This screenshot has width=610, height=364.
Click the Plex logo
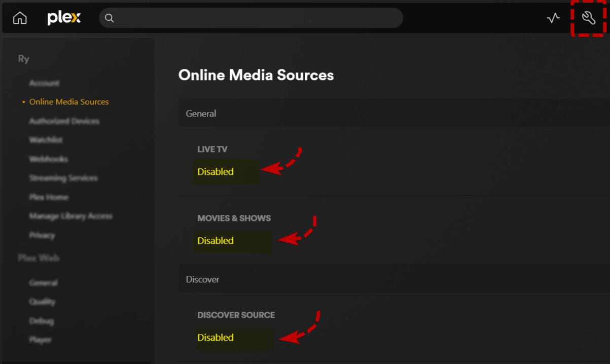(64, 18)
